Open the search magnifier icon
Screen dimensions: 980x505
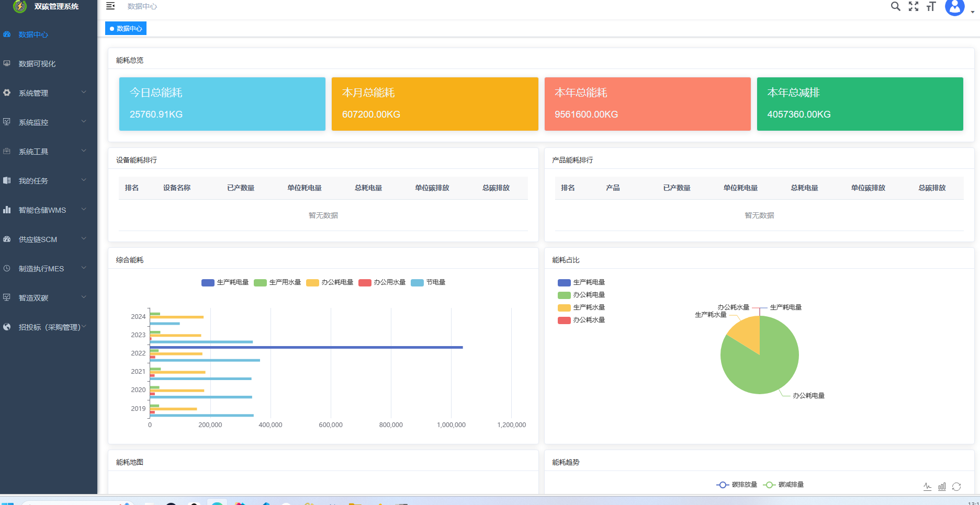tap(895, 6)
